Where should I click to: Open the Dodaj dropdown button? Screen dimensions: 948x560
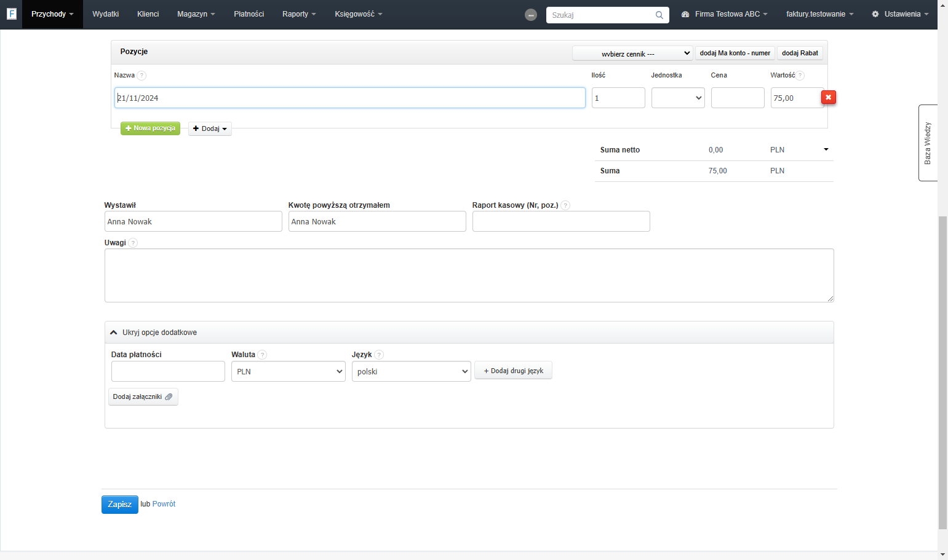[x=210, y=128]
